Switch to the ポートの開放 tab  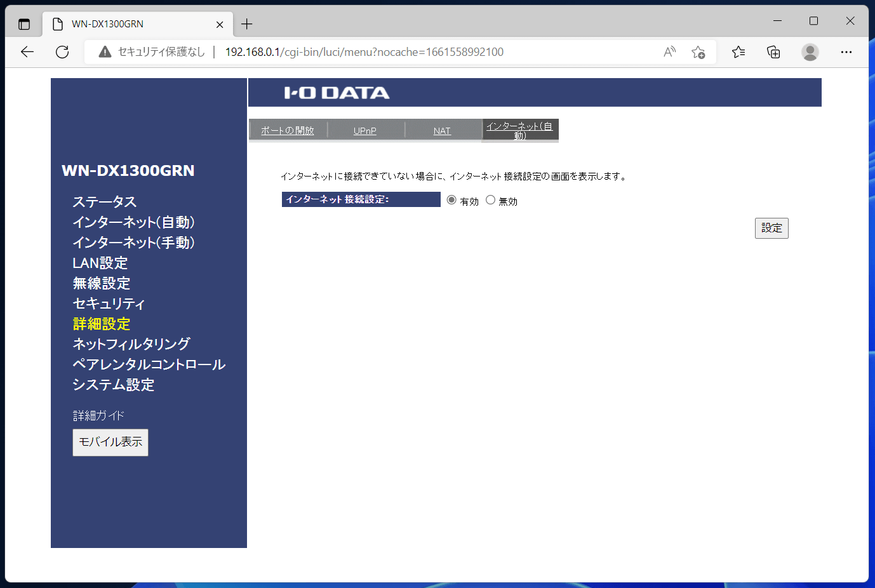tap(288, 130)
